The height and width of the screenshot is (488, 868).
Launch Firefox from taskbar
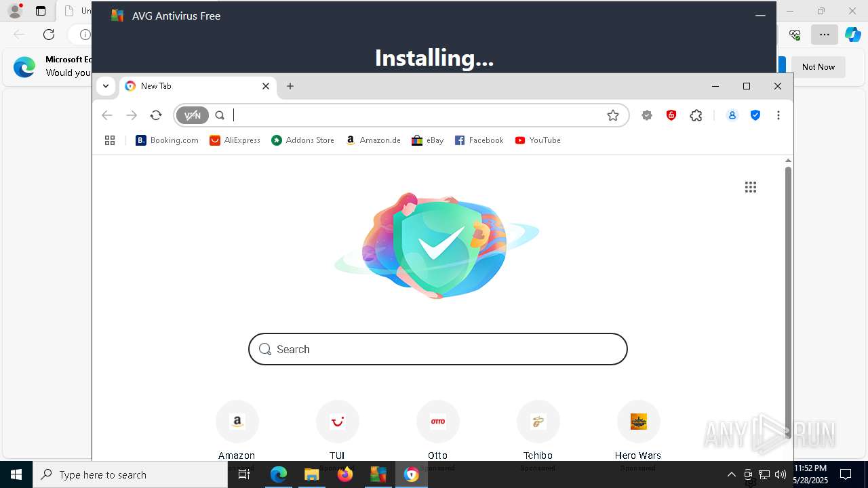point(345,474)
